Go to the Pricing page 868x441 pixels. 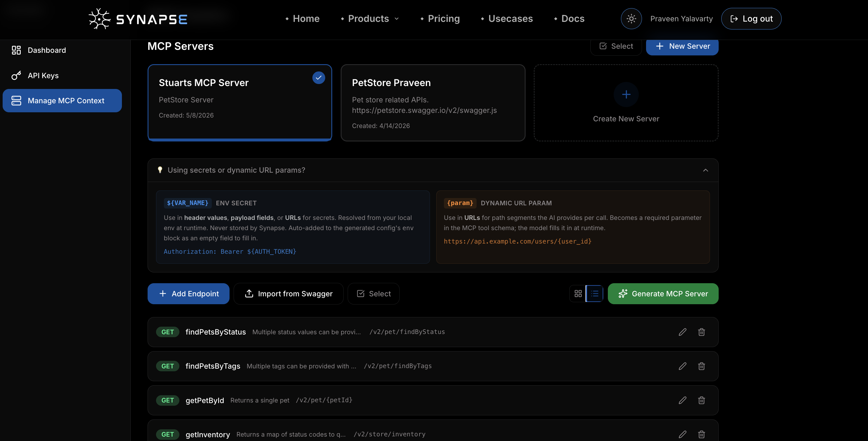(x=443, y=19)
